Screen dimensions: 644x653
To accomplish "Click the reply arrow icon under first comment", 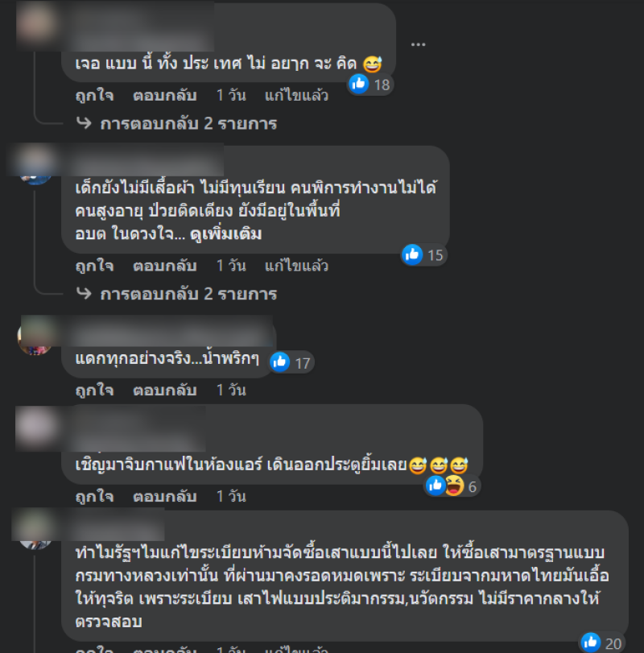I will (84, 123).
